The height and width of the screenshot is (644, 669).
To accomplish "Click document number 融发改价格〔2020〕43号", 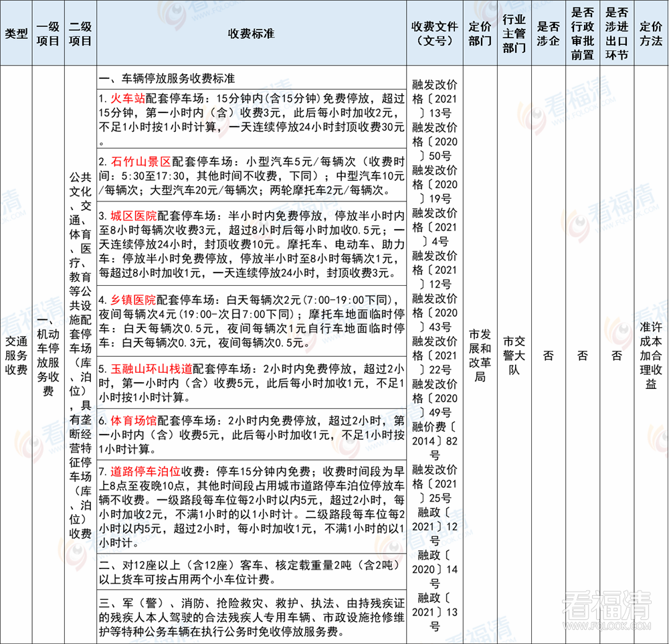I will point(435,312).
